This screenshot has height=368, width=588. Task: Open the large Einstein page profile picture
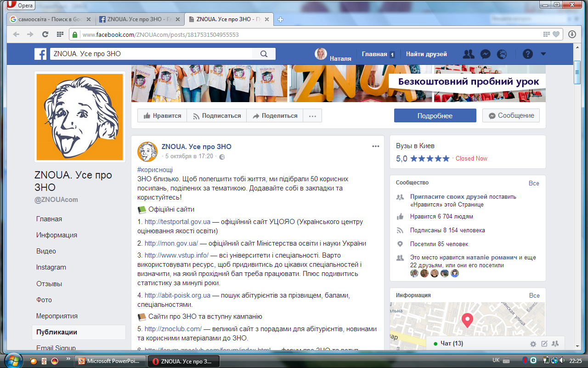point(80,117)
